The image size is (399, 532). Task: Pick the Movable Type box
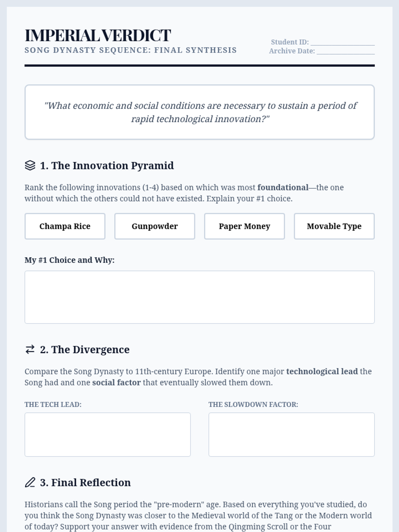point(334,226)
